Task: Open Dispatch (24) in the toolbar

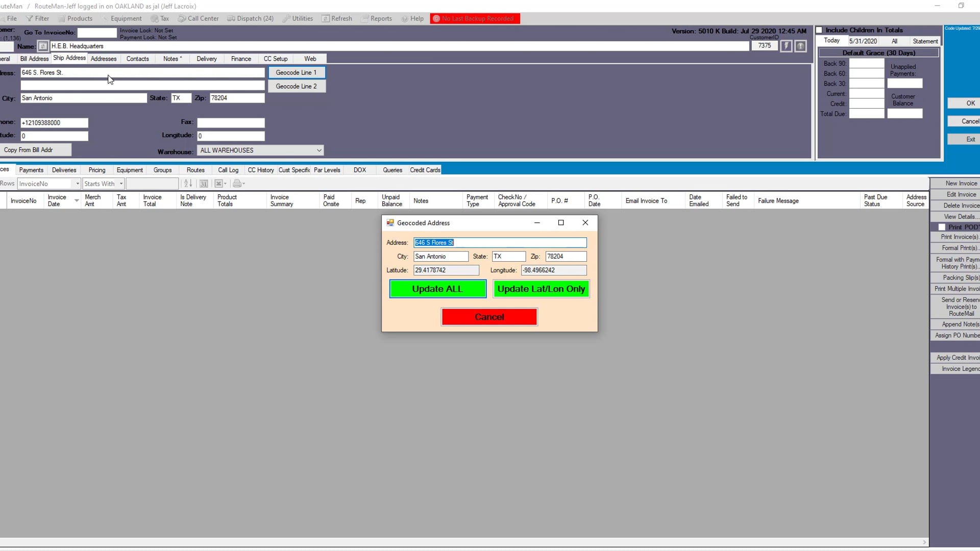Action: click(x=251, y=18)
